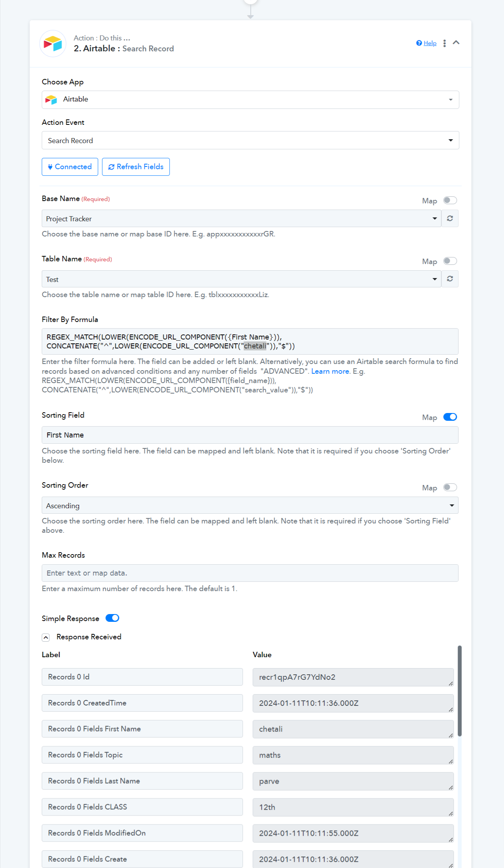Open the Action Event dropdown
The height and width of the screenshot is (868, 504).
coord(250,140)
